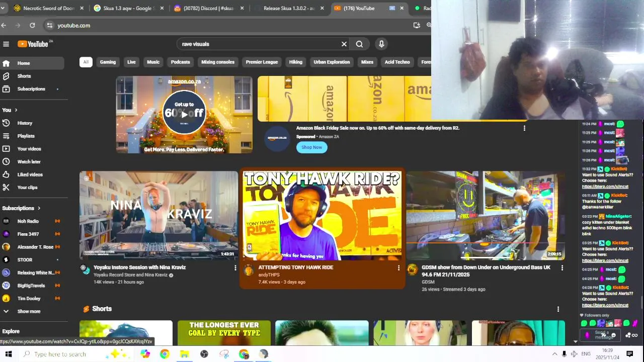Screen dimensions: 644x362
Task: Open Your clips in sidebar
Action: pos(32,188)
